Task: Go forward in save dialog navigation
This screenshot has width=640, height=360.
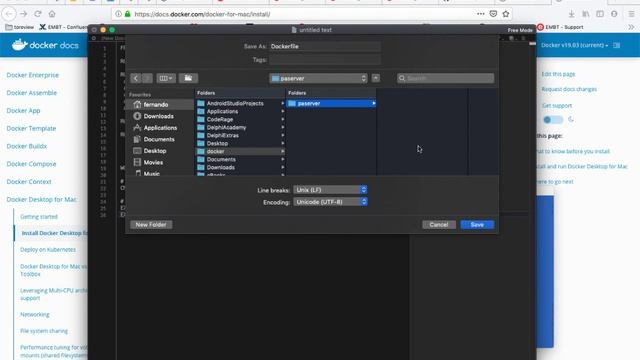Action: [147, 78]
